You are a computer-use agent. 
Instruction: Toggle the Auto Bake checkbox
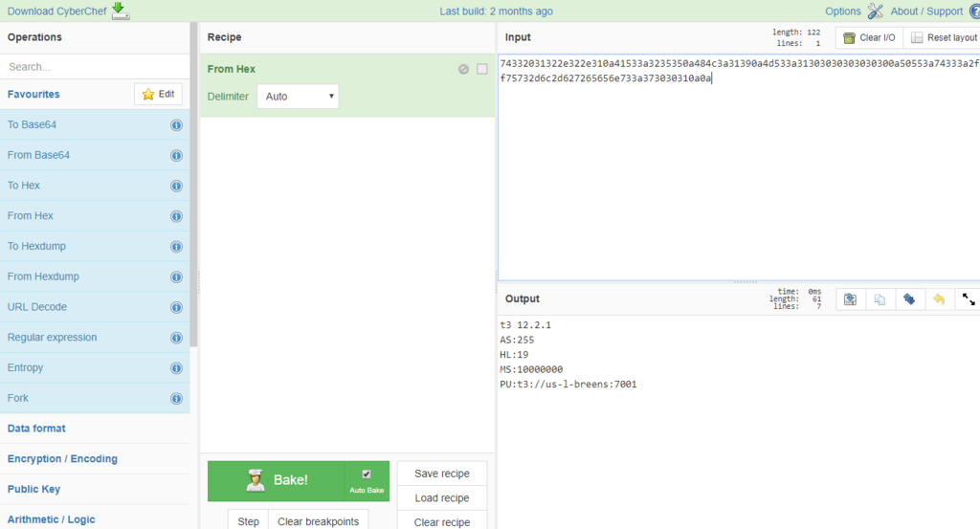(x=367, y=474)
